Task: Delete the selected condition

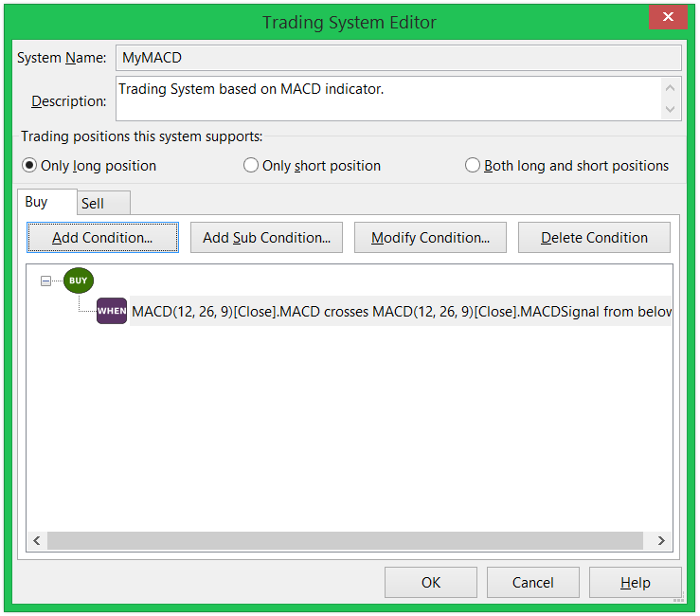Action: (594, 238)
